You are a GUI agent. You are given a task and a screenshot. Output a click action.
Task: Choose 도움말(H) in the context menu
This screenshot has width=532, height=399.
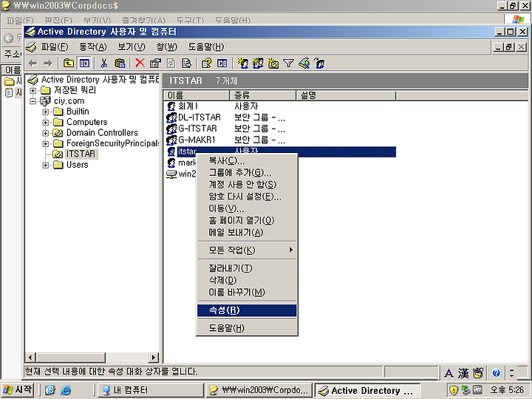247,328
